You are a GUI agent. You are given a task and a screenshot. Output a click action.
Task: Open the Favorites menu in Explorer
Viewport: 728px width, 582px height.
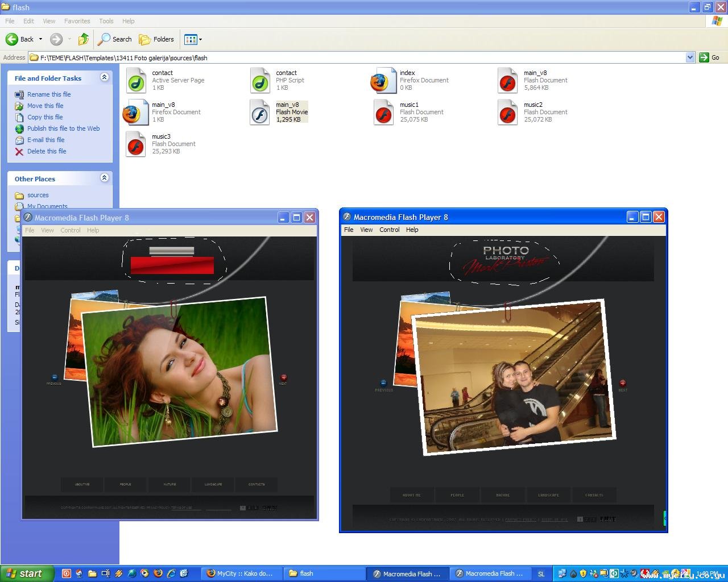[77, 21]
